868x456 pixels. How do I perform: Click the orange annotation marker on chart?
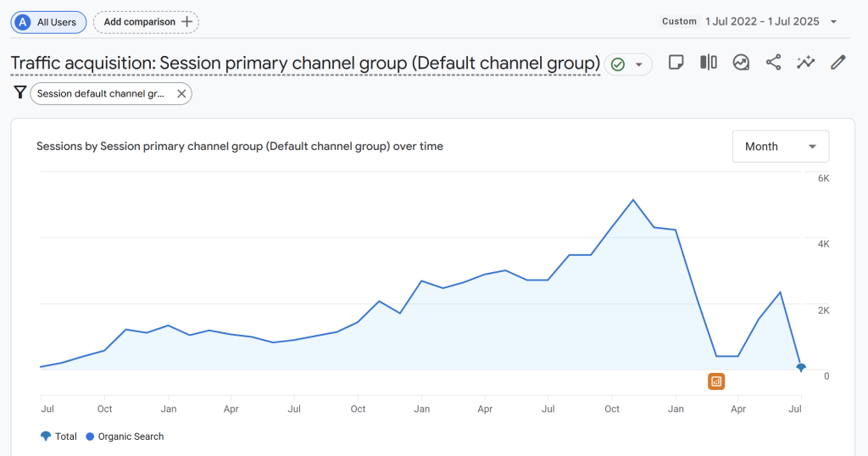coord(716,381)
